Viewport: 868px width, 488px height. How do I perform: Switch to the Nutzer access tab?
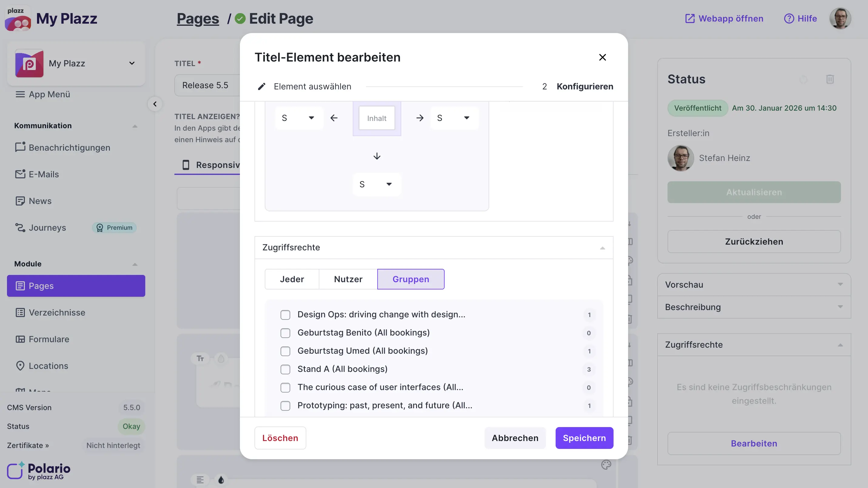tap(348, 279)
